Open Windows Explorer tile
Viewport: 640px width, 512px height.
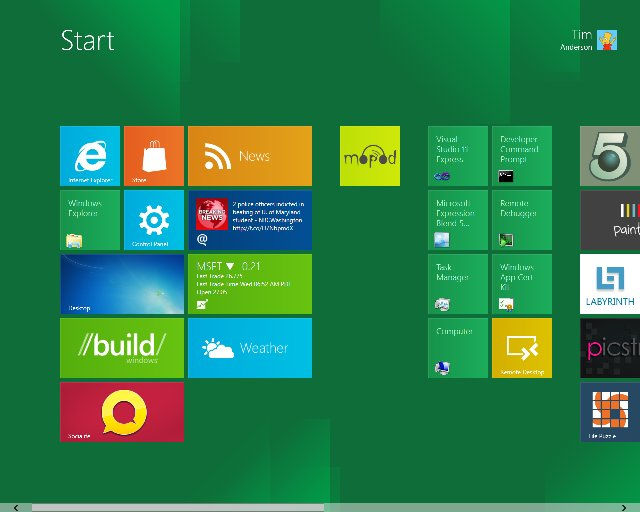point(90,220)
